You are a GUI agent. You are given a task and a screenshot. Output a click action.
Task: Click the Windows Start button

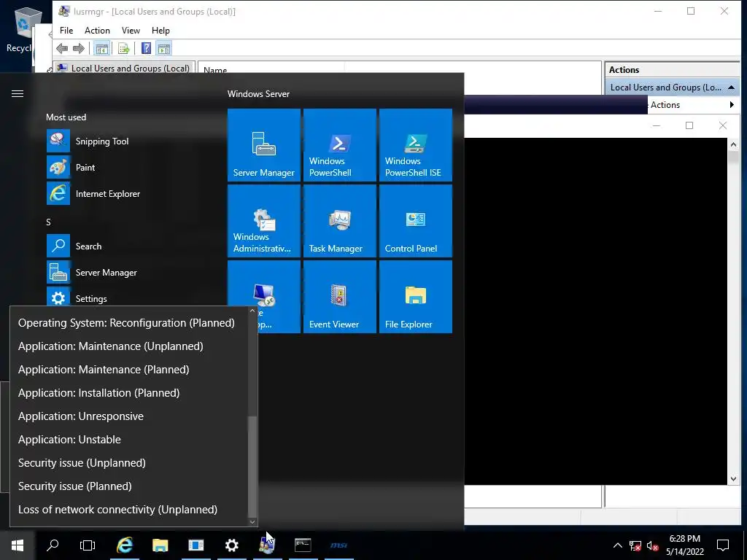(18, 545)
